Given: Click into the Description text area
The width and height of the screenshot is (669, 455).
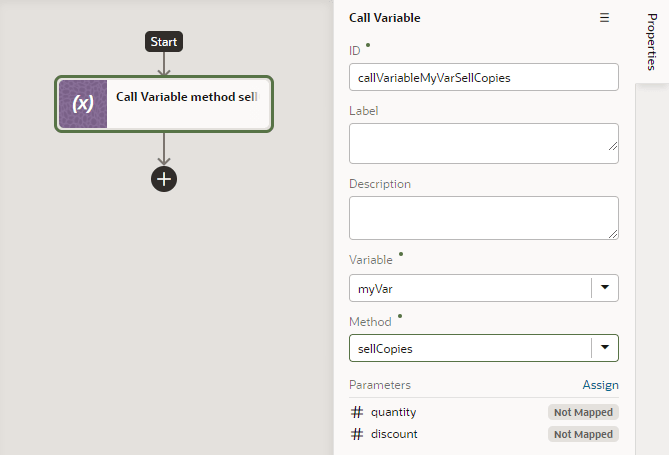Looking at the screenshot, I should click(x=483, y=217).
